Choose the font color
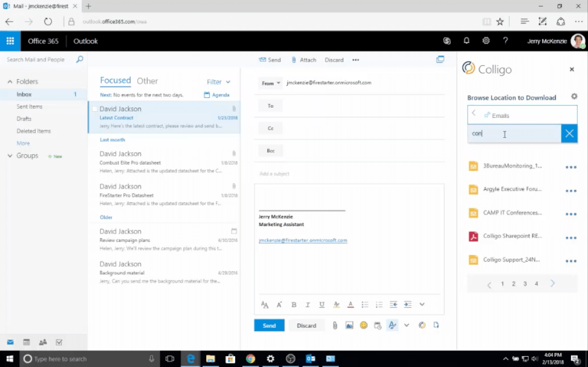 click(350, 304)
